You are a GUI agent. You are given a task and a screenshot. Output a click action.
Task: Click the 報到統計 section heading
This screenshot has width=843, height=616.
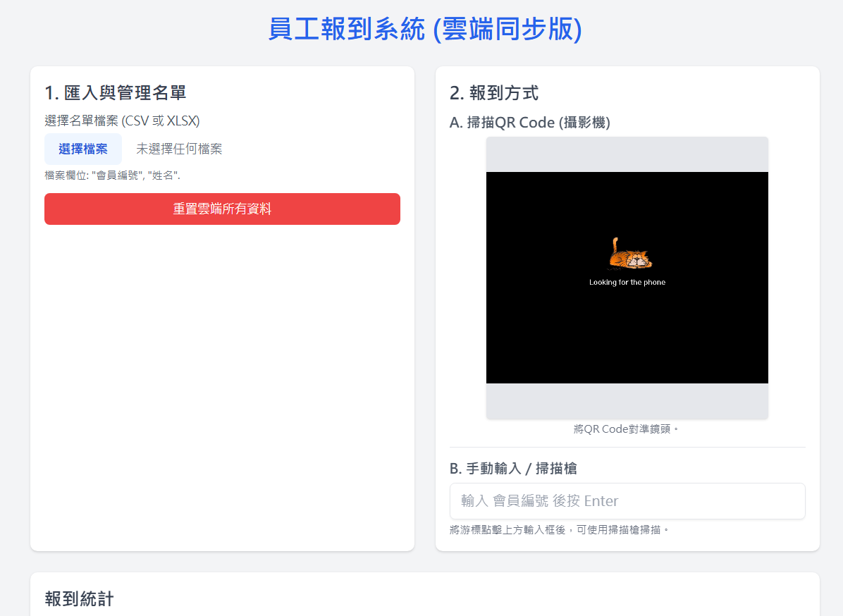click(79, 599)
